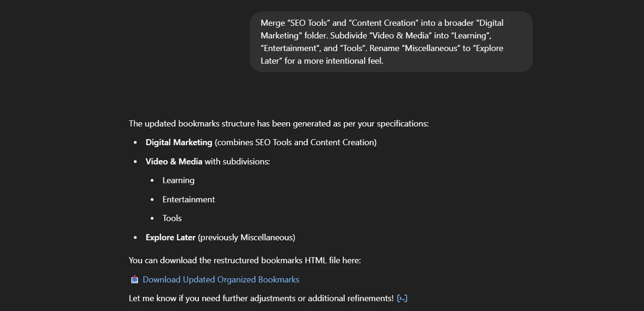Viewport: 644px width, 311px height.
Task: Select the updated bookmarks structure sentence
Action: (279, 123)
